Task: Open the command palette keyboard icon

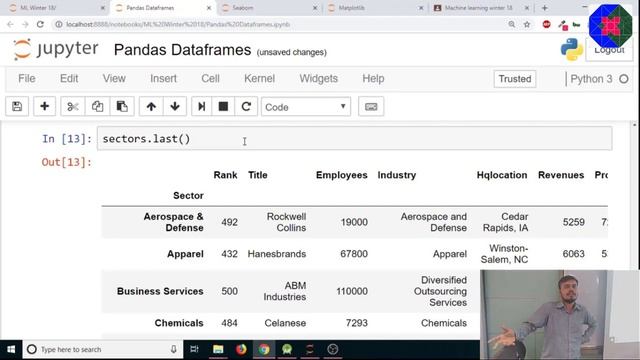Action: pos(371,107)
